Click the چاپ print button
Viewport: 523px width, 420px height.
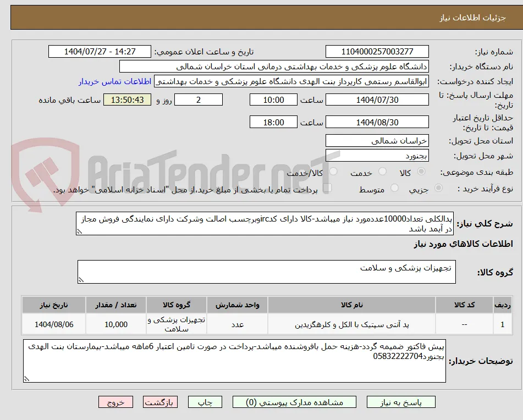pyautogui.click(x=205, y=402)
